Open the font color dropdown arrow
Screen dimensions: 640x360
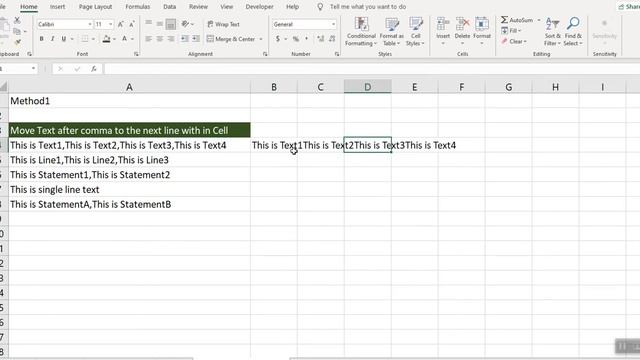pos(132,39)
